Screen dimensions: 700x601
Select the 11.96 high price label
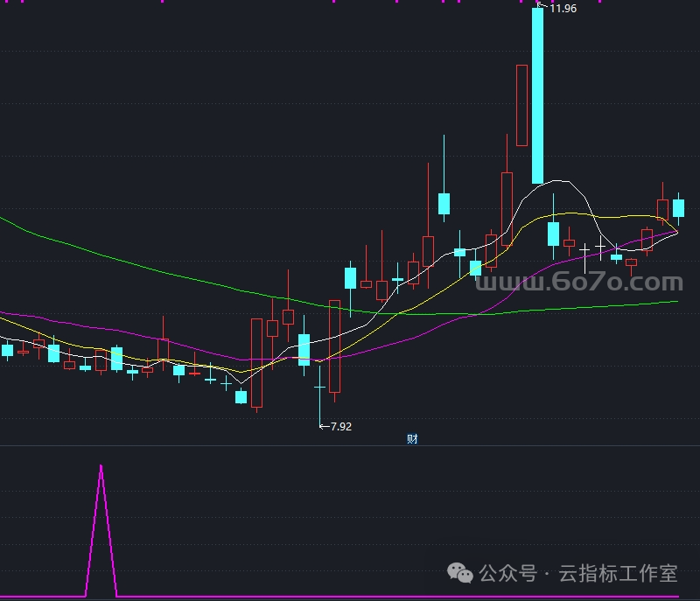pos(563,9)
